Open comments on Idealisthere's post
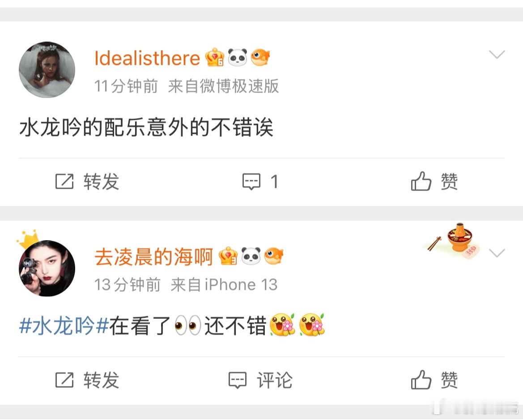Viewport: 523px width, 420px height. tap(260, 182)
